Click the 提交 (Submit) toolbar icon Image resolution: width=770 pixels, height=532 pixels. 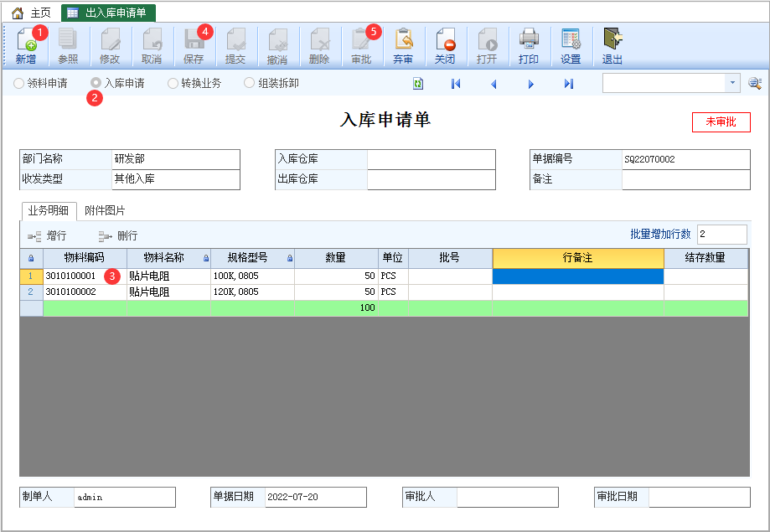[235, 39]
